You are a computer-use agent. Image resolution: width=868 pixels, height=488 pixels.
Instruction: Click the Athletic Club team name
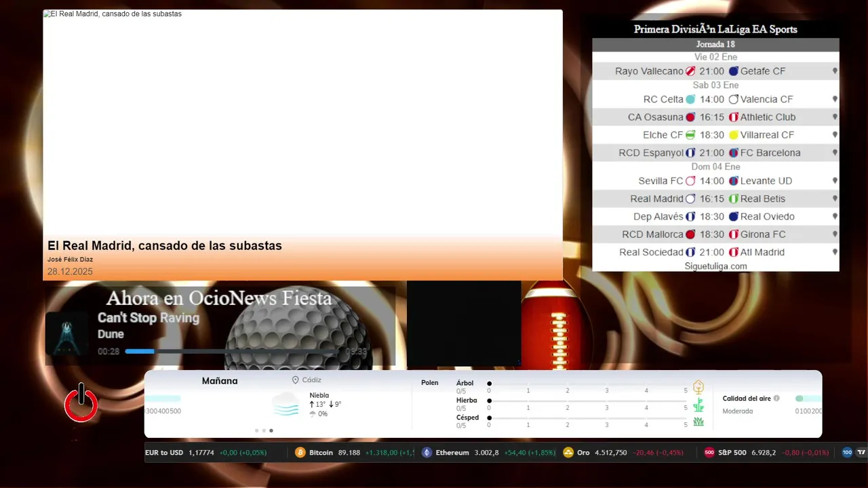point(768,117)
